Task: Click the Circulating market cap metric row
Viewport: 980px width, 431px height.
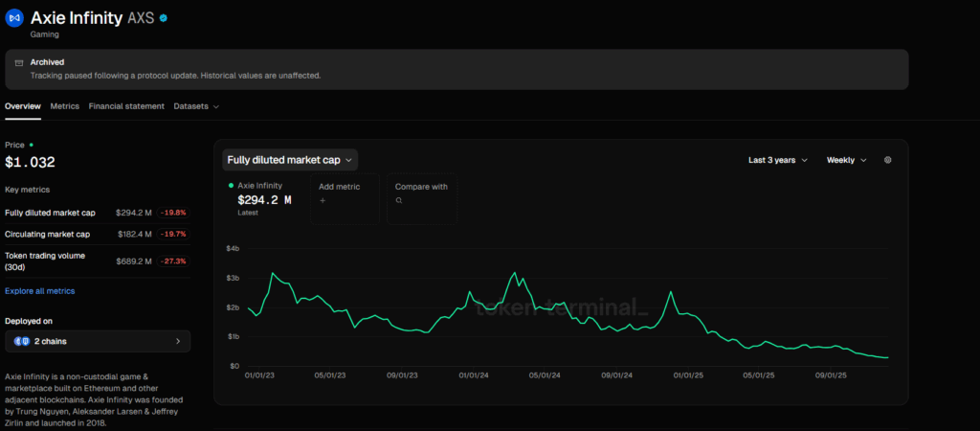Action: pyautogui.click(x=98, y=234)
